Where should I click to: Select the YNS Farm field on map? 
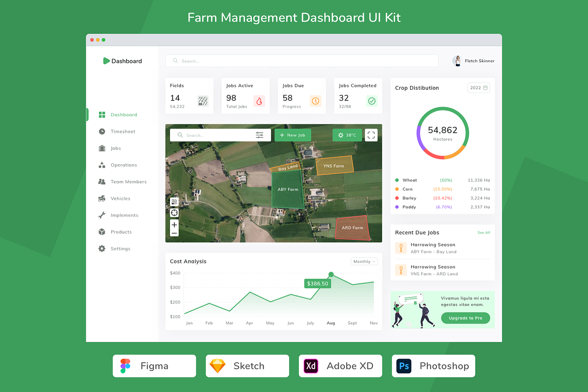(334, 166)
